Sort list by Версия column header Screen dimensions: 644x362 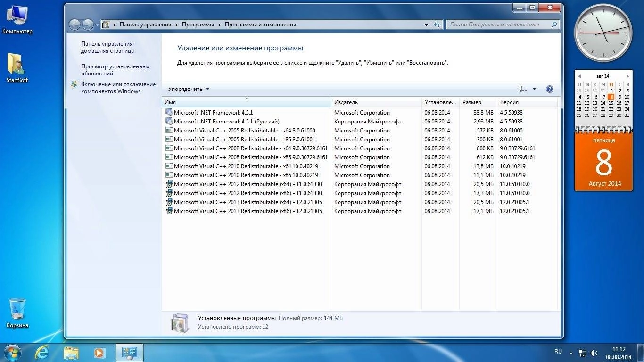[528, 102]
